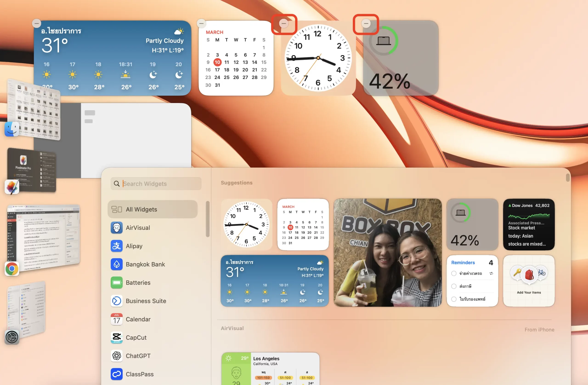Click the Business Suite sidebar icon
The height and width of the screenshot is (385, 588).
pos(116,301)
